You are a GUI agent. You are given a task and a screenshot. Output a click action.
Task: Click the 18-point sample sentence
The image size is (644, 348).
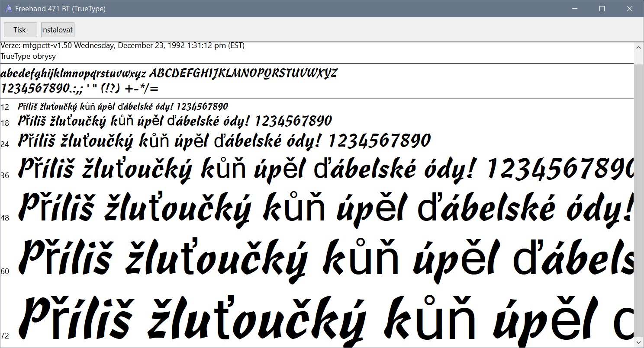tap(175, 121)
